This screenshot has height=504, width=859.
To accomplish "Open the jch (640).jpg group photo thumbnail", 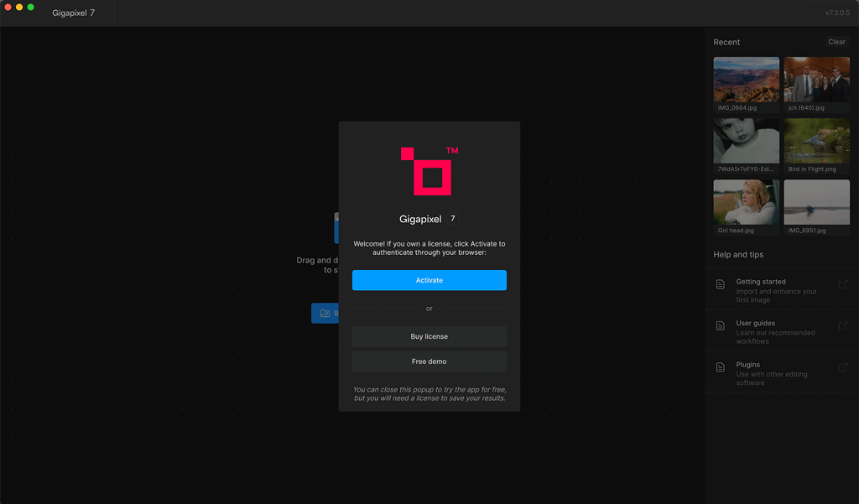I will (816, 80).
